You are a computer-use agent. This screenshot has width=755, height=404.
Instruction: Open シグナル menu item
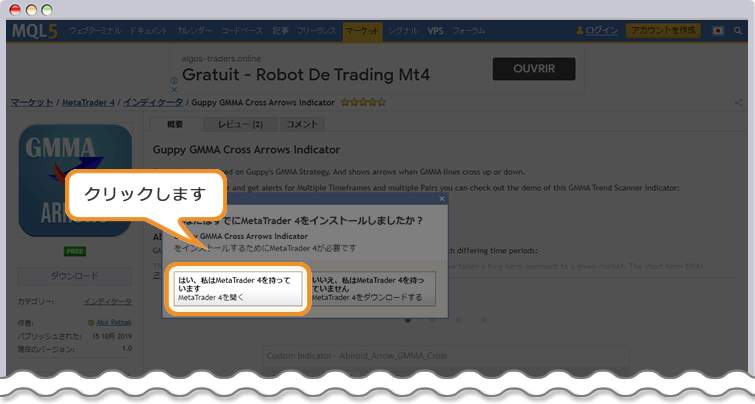click(403, 31)
